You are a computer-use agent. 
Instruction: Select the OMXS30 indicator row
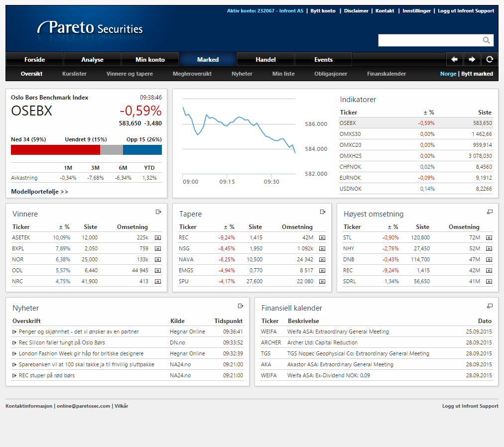(x=416, y=134)
